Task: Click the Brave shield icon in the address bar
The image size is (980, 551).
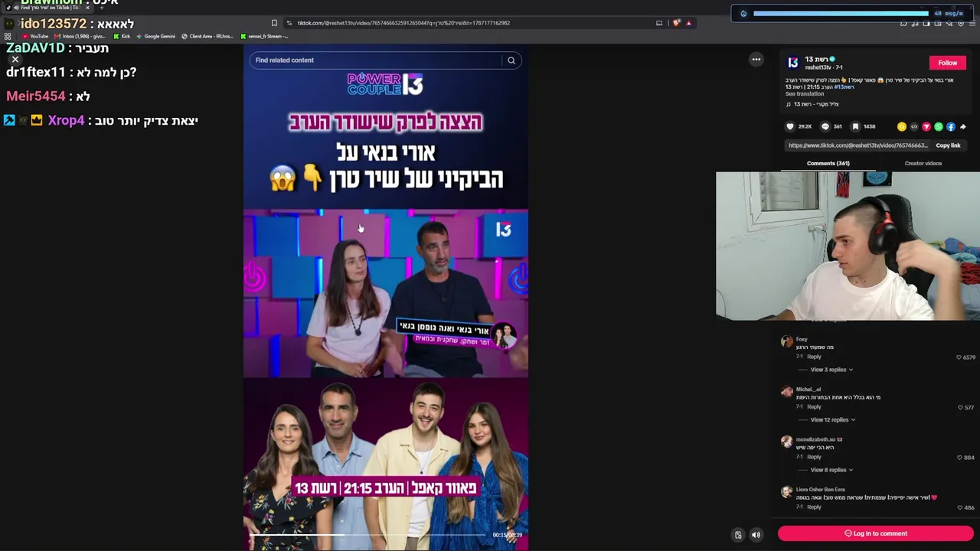Action: coord(676,23)
